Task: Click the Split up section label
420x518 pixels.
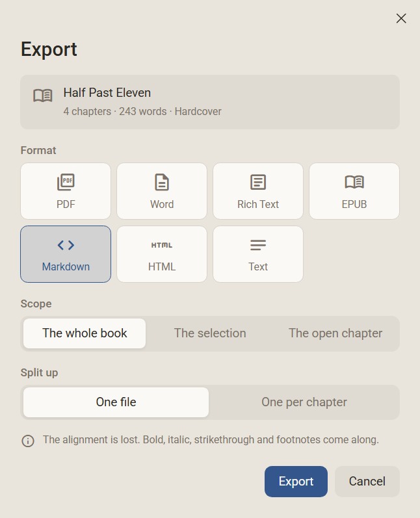Action: point(39,372)
